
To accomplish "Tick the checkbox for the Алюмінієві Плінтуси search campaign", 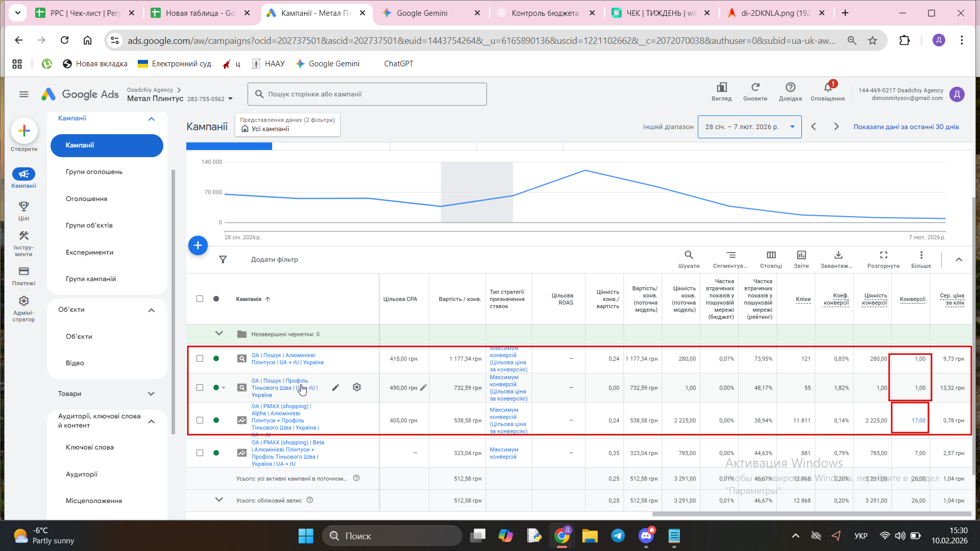I will 200,359.
